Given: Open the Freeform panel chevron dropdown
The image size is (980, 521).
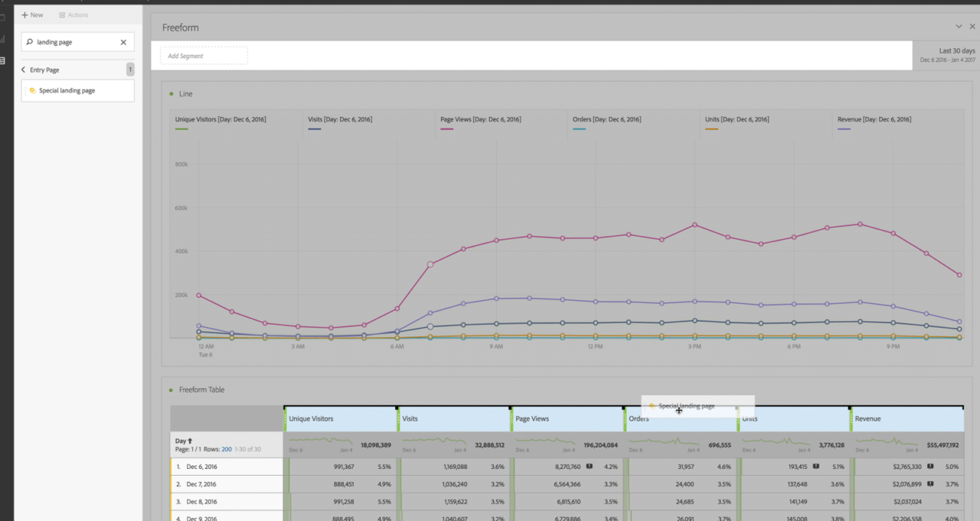Looking at the screenshot, I should click(x=959, y=25).
